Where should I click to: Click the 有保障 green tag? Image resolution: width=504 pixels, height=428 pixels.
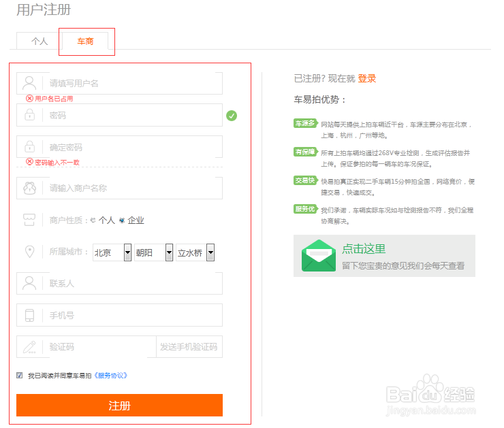(x=305, y=152)
